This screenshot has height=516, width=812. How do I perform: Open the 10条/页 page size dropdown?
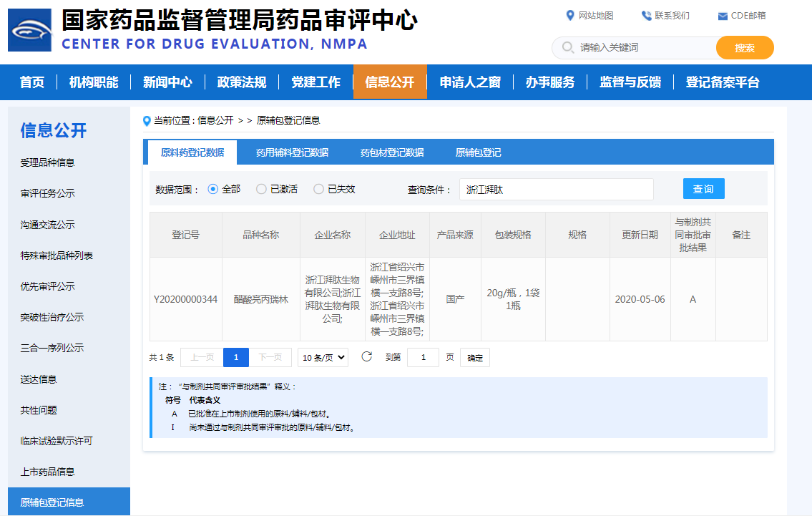coord(322,356)
